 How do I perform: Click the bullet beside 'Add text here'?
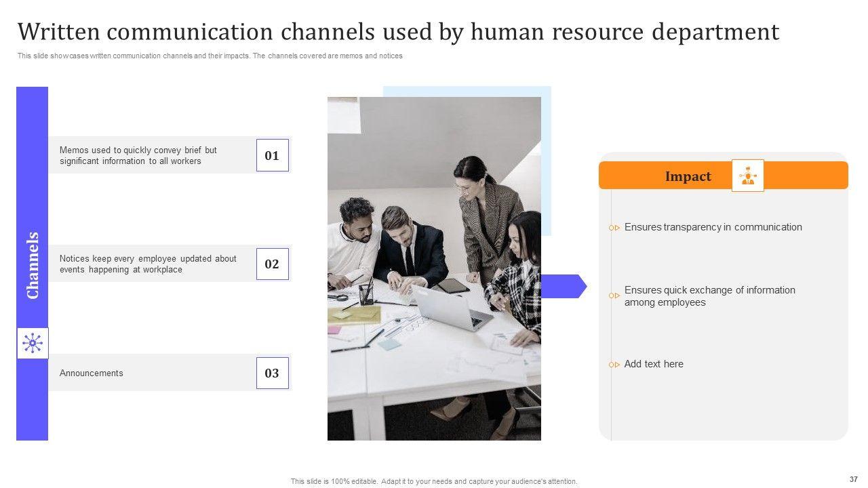pyautogui.click(x=614, y=365)
